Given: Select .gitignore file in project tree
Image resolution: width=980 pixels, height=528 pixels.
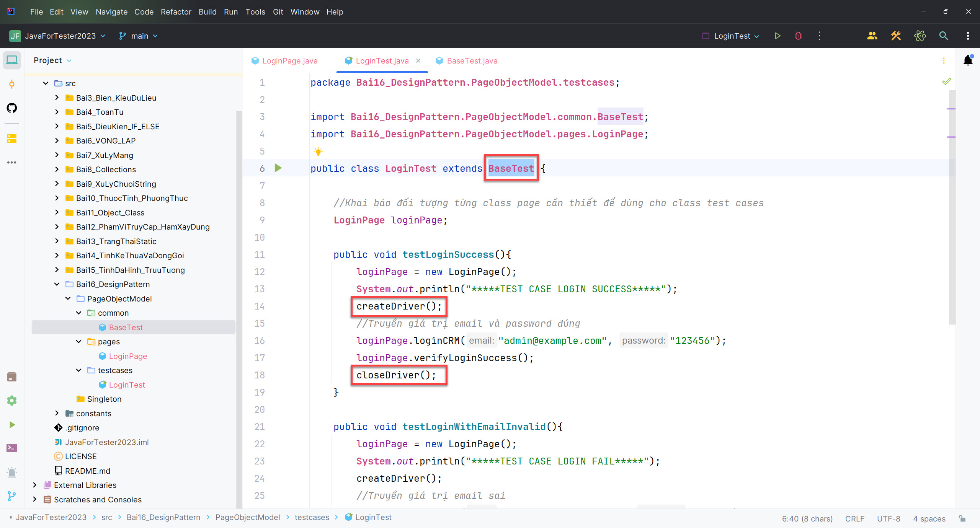Looking at the screenshot, I should [x=82, y=428].
